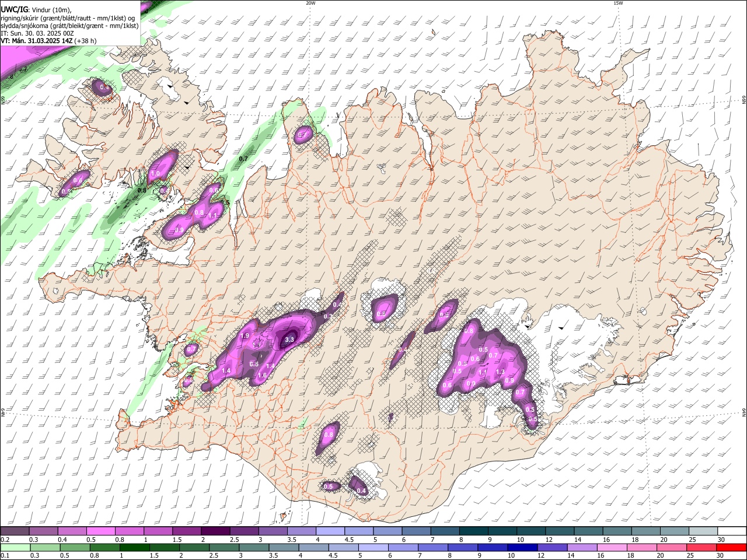Click the '20W' longitude label

(310, 3)
